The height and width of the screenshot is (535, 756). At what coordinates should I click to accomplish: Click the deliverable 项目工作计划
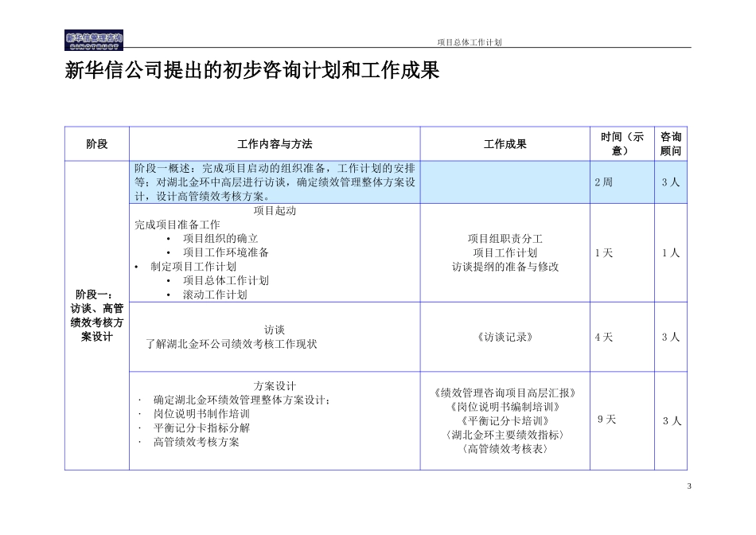[505, 253]
